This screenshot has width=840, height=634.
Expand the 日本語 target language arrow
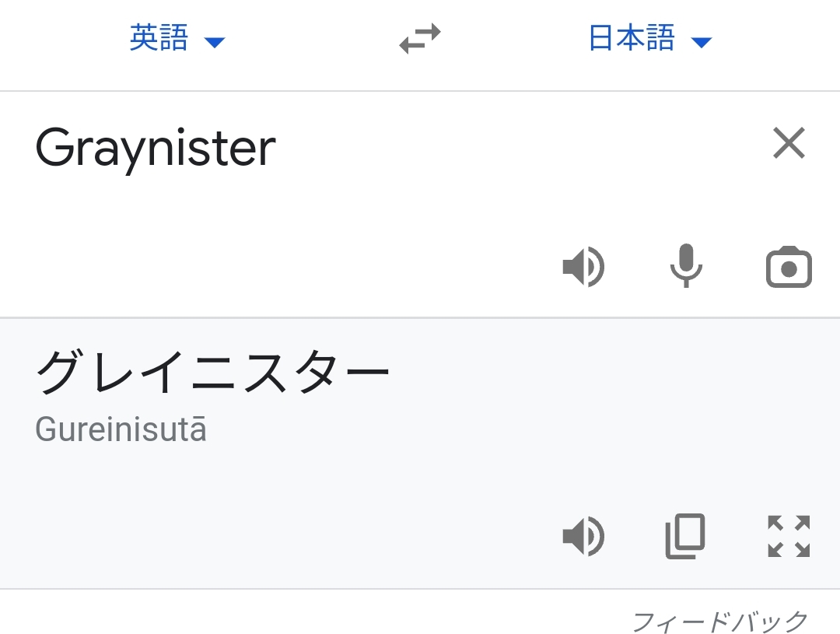click(701, 42)
